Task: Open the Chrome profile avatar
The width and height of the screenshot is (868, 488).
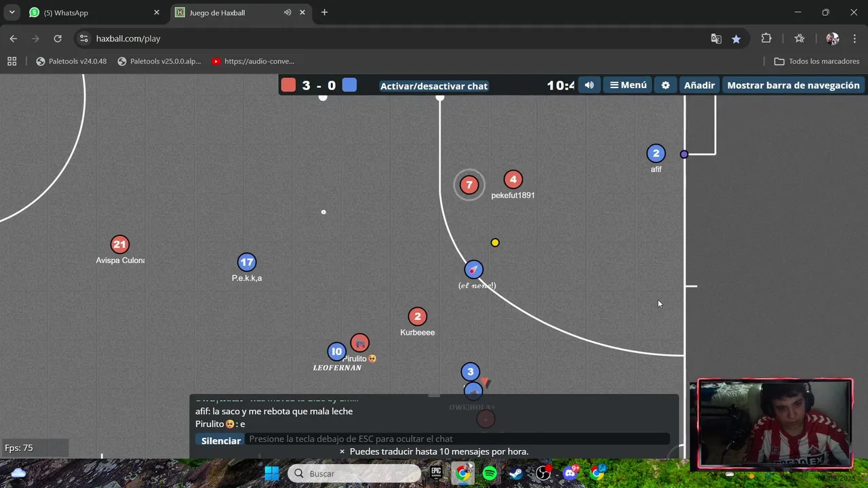Action: click(x=833, y=39)
